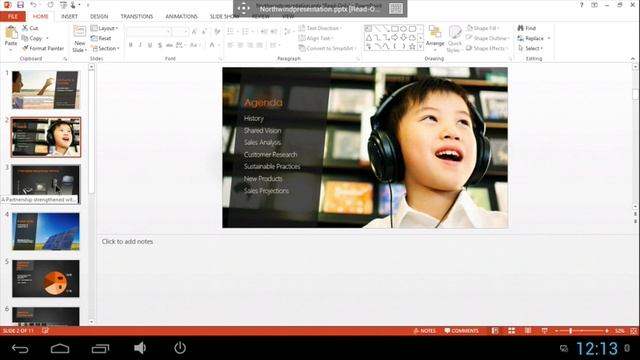Expand the shapes gallery More arrow

click(420, 47)
